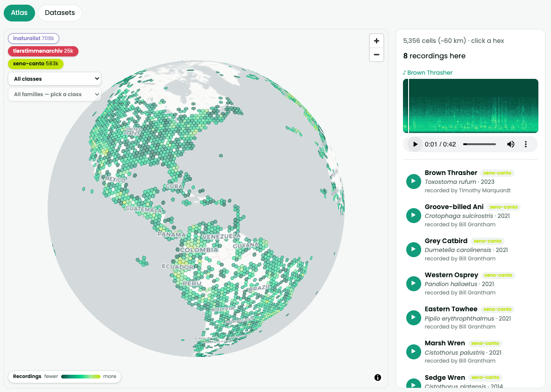Click 'recorded by Timothy Marquardt' text
The image size is (551, 392).
tap(467, 190)
